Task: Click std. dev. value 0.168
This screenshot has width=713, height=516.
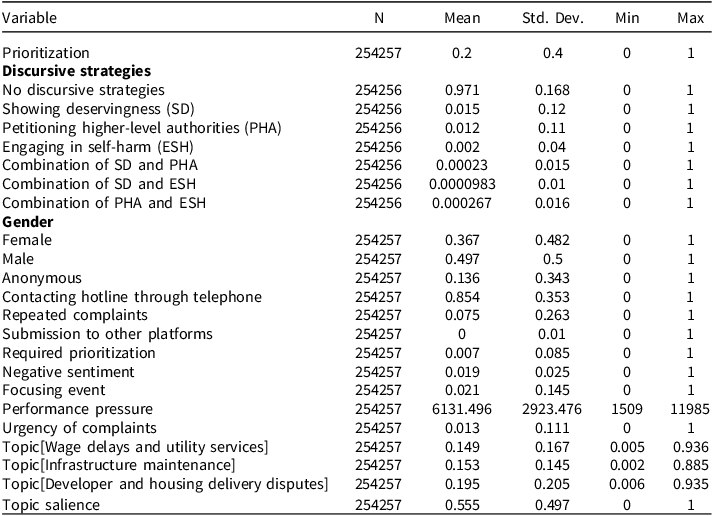Action: [552, 90]
